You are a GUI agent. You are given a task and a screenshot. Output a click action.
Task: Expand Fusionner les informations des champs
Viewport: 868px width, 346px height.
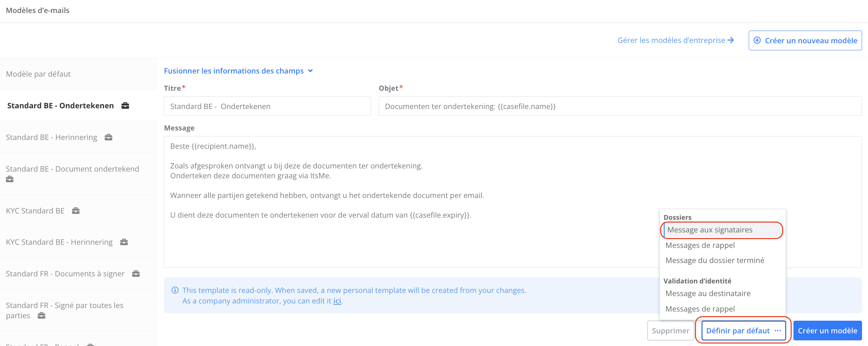[x=238, y=71]
